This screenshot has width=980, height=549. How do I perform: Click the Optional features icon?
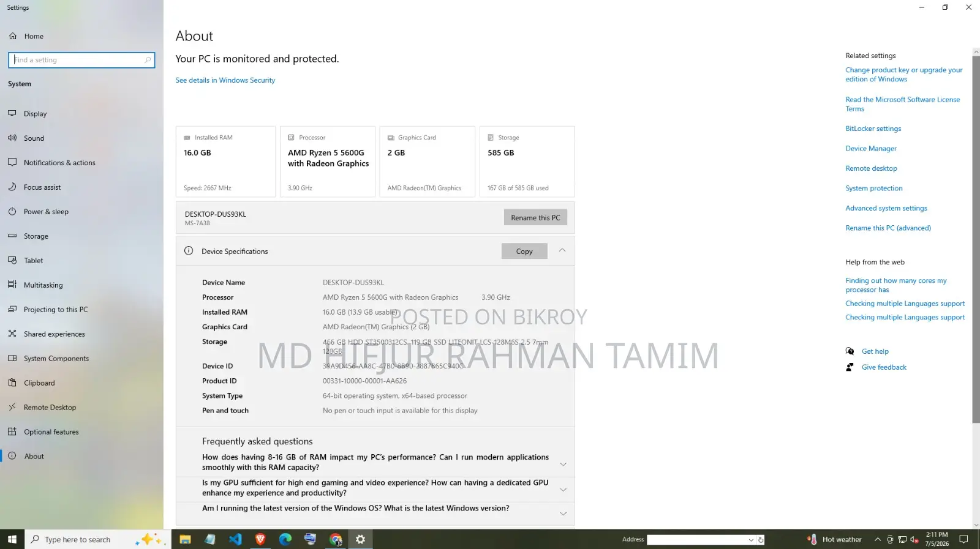pyautogui.click(x=12, y=431)
